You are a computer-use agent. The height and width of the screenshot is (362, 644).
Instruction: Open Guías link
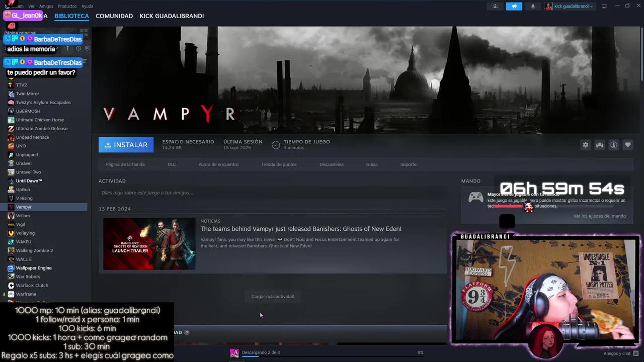pos(372,164)
